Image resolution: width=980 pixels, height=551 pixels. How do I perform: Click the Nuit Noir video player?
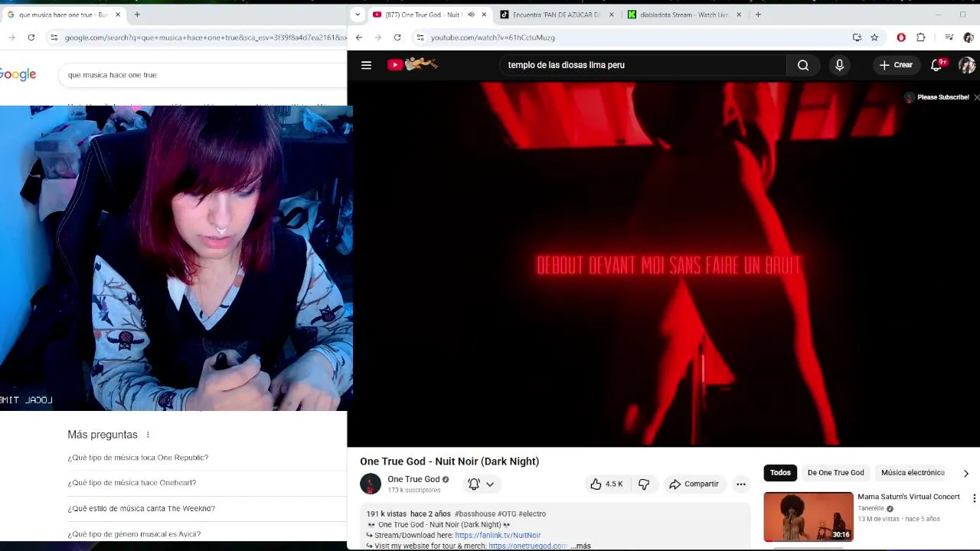[664, 264]
